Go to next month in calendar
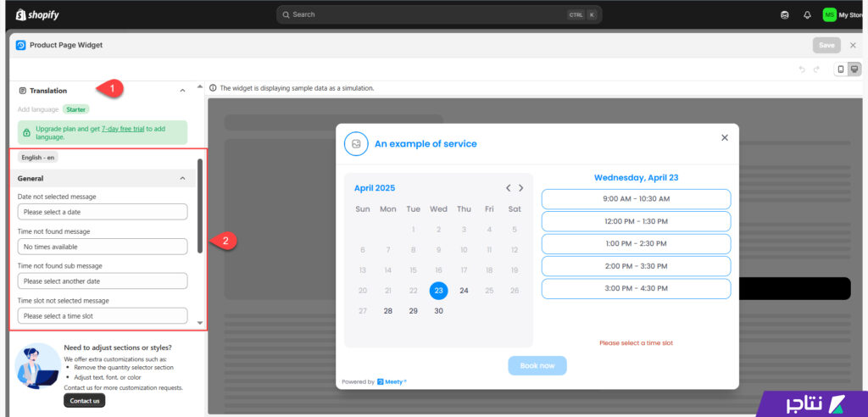The image size is (868, 417). point(521,188)
